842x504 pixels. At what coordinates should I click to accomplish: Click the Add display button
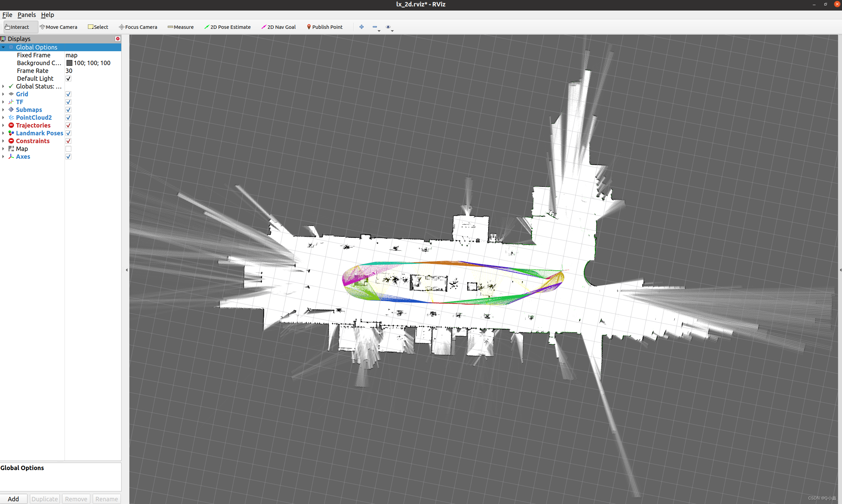[14, 499]
